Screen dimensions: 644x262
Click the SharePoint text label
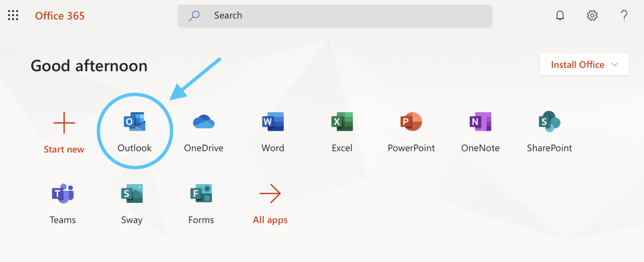coord(550,148)
